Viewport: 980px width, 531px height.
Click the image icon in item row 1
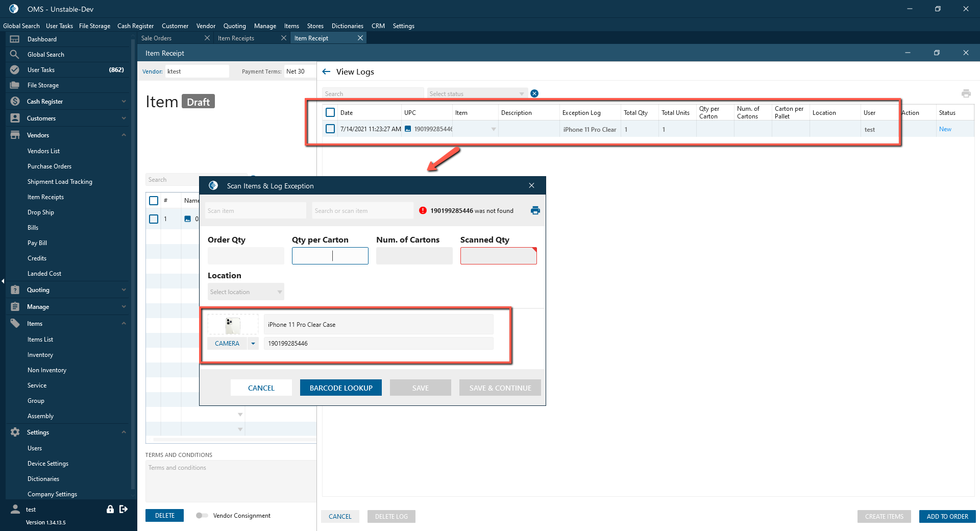pyautogui.click(x=187, y=219)
